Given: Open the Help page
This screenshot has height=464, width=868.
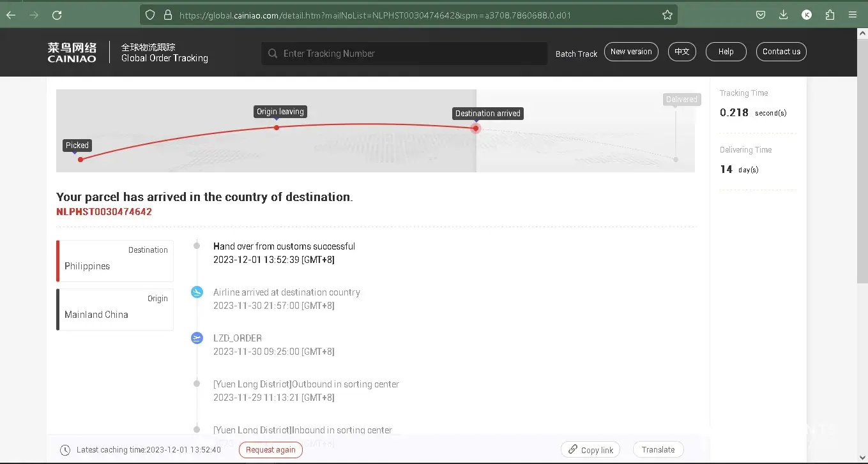Looking at the screenshot, I should [x=726, y=52].
